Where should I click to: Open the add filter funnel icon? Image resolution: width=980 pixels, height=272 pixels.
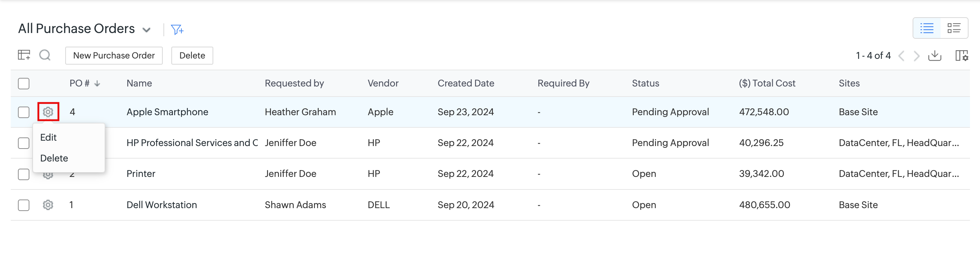click(x=177, y=29)
